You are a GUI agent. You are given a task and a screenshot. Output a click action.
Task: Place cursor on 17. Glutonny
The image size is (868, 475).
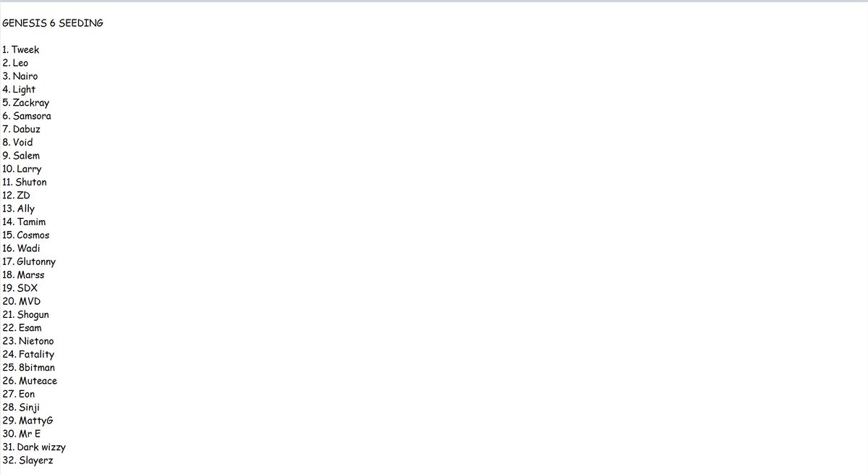pos(29,261)
